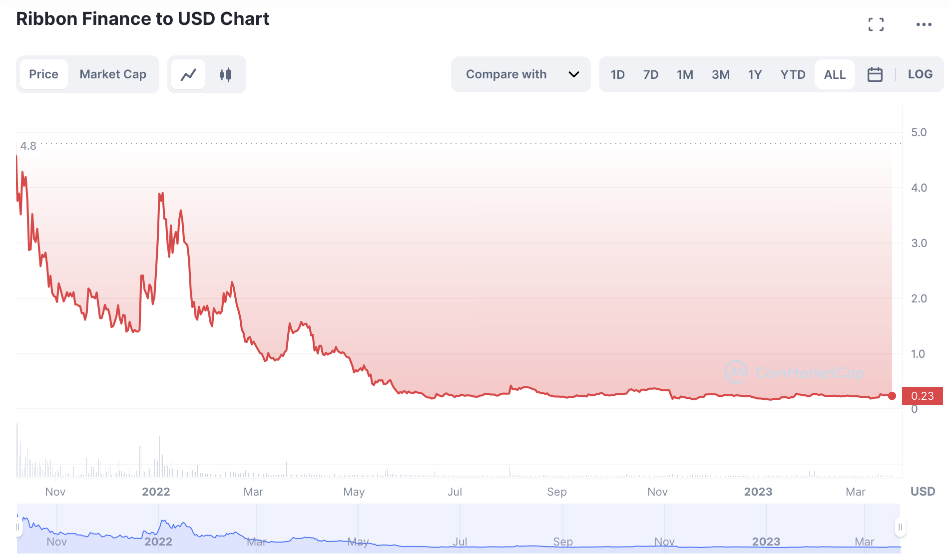Switch to line chart view icon
Viewport: 950px width, 560px height.
click(x=188, y=75)
